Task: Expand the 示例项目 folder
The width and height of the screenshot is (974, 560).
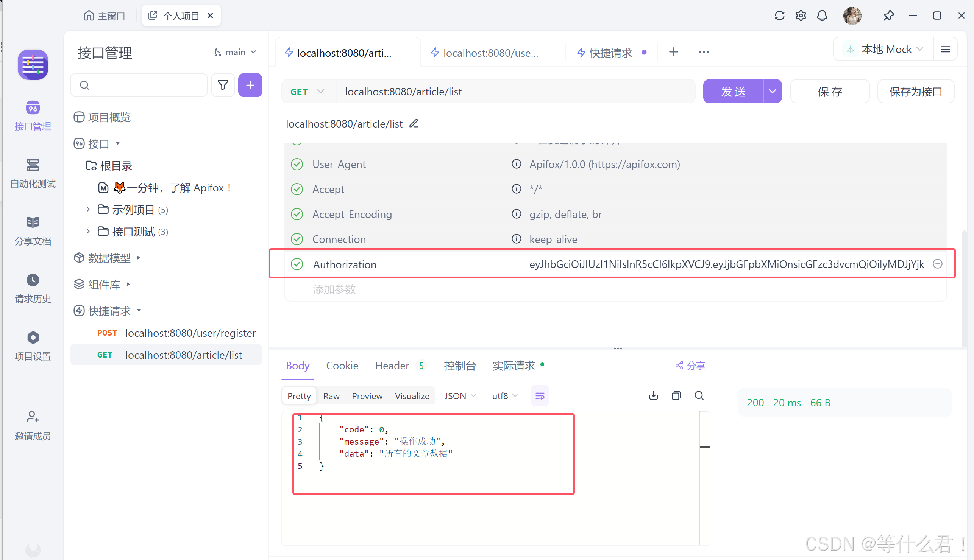Action: point(88,209)
